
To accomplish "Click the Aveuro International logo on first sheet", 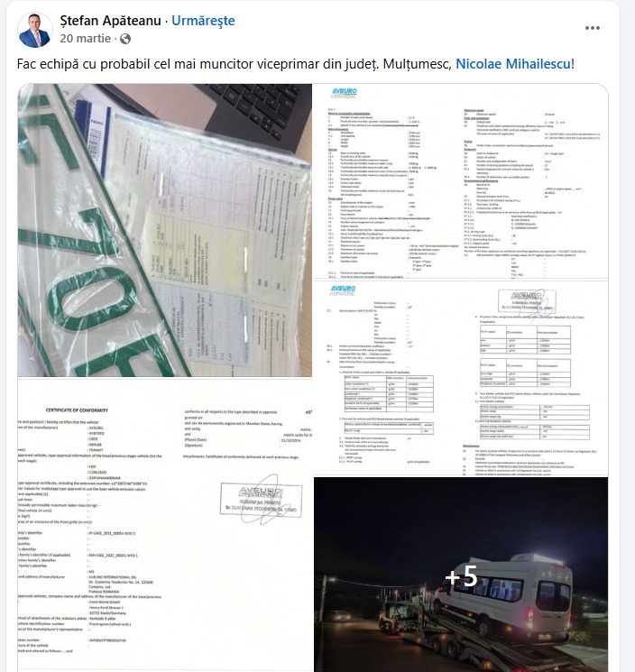I will pos(344,93).
